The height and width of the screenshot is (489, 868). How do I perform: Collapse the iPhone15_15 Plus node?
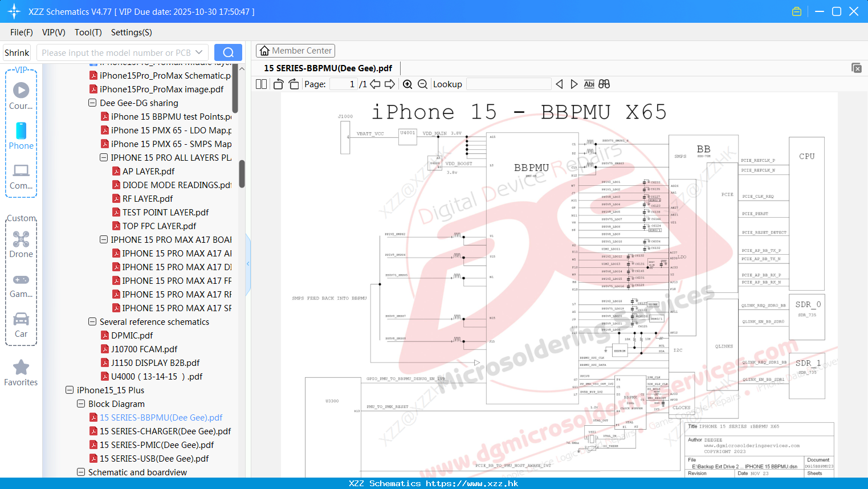(x=70, y=390)
